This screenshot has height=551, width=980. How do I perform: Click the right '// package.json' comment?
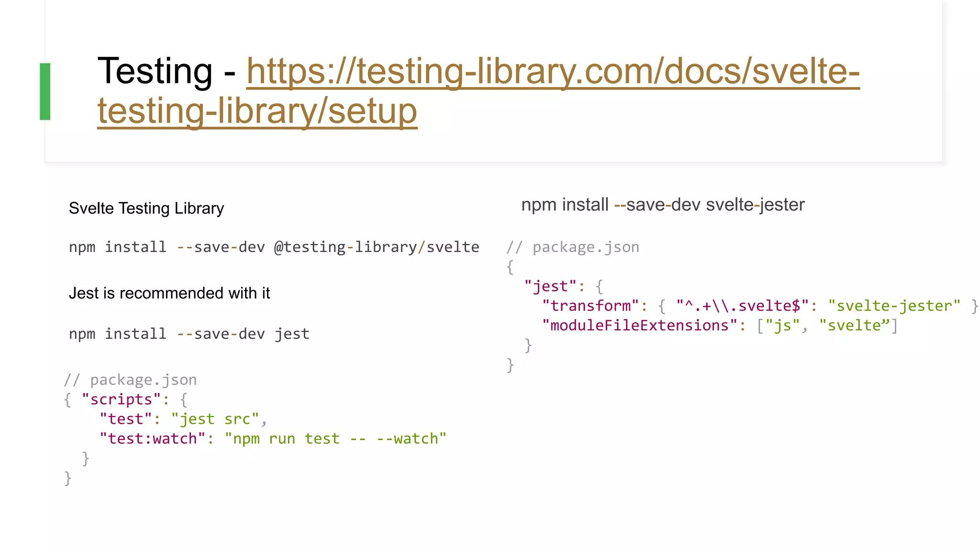click(573, 247)
